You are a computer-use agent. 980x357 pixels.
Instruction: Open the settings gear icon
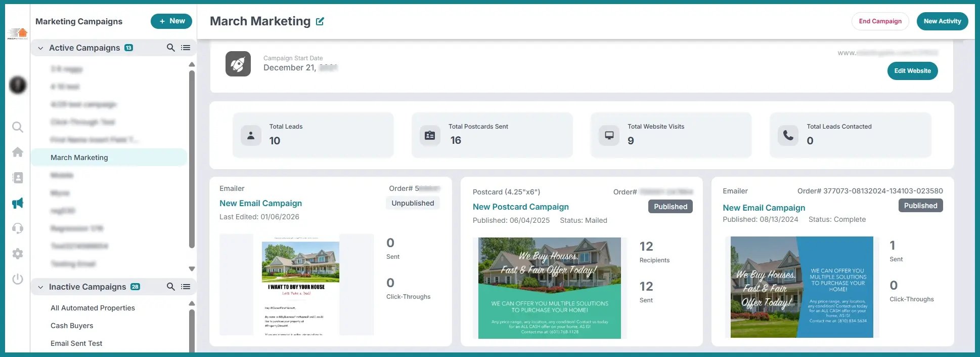pyautogui.click(x=18, y=254)
